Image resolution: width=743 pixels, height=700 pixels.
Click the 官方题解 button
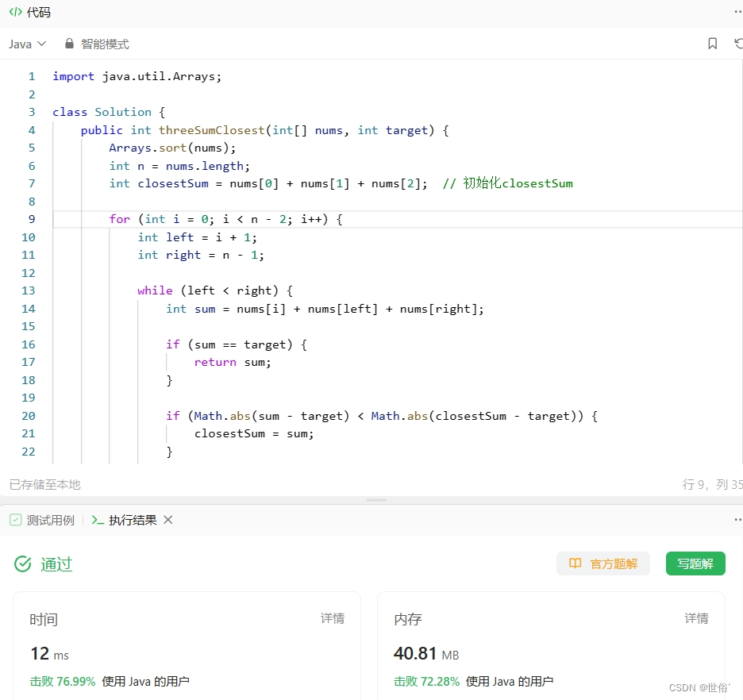[x=603, y=563]
